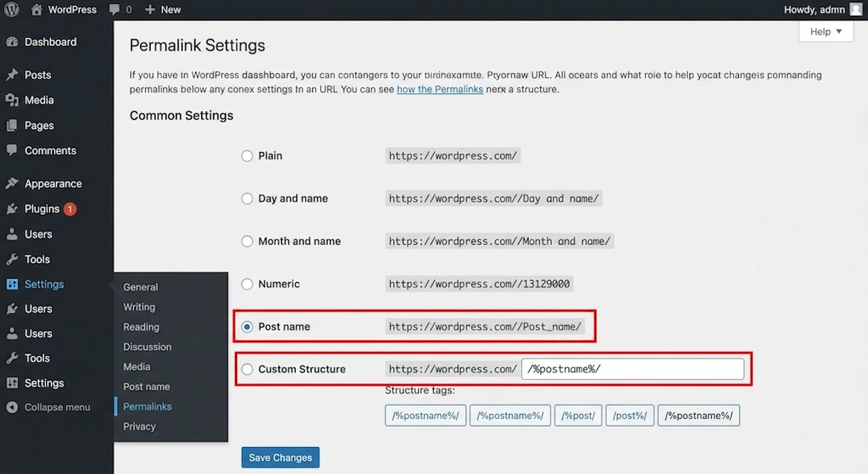Open the New content dropdown in admin bar

(x=163, y=9)
